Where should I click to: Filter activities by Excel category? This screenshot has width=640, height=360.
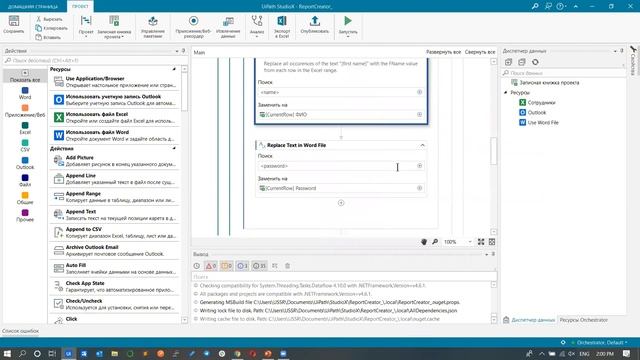[x=25, y=129]
